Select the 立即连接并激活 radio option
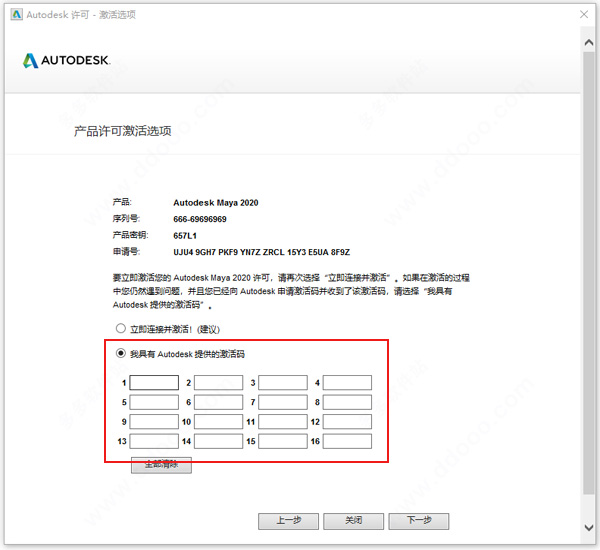 click(121, 328)
